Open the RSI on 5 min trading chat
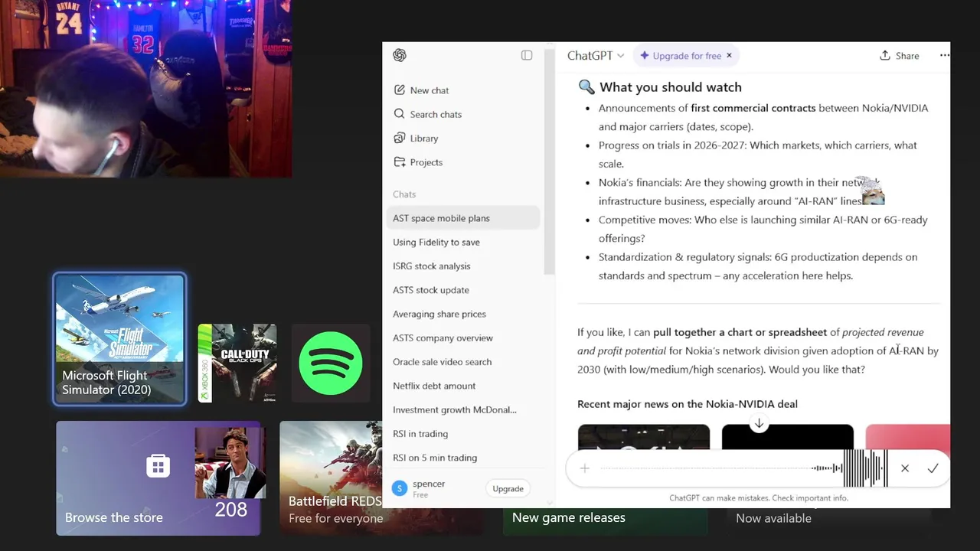 click(x=464, y=458)
